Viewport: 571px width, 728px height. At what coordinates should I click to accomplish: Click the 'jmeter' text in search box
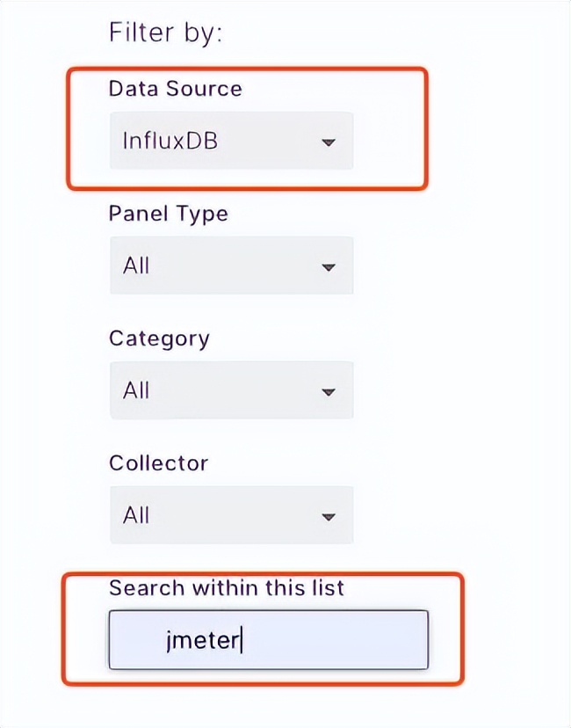click(202, 640)
